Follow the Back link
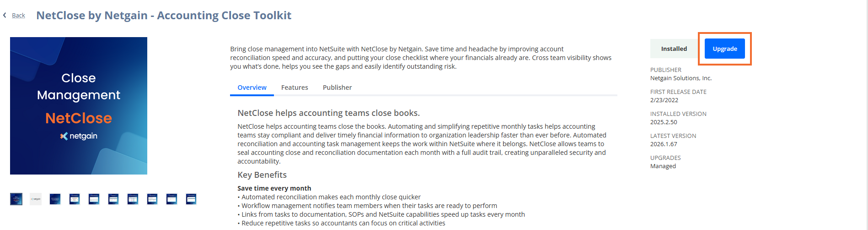 [x=18, y=15]
